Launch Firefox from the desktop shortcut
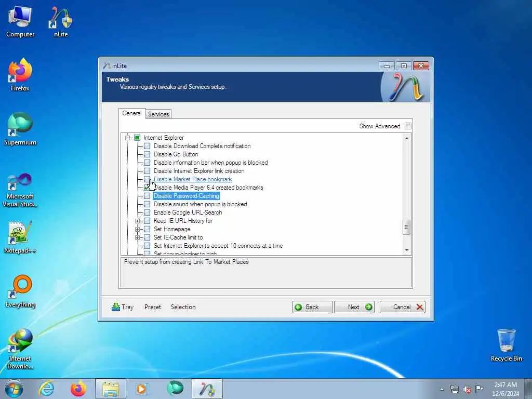The width and height of the screenshot is (532, 399). (20, 75)
